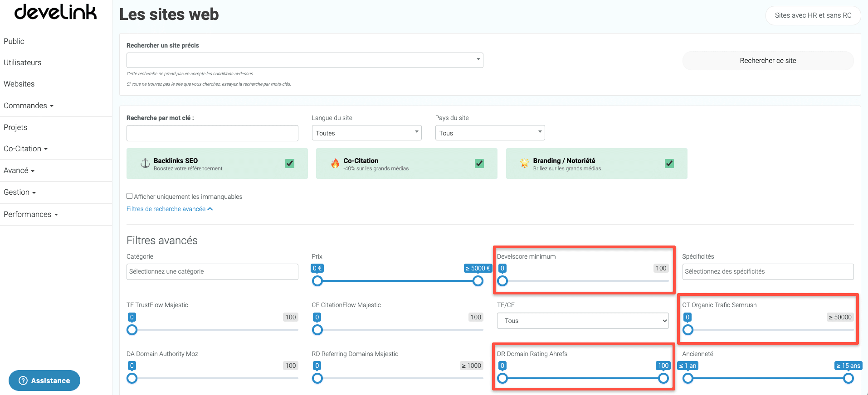The width and height of the screenshot is (868, 395).
Task: Open the Rechercher un site précis dropdown
Action: [x=305, y=60]
